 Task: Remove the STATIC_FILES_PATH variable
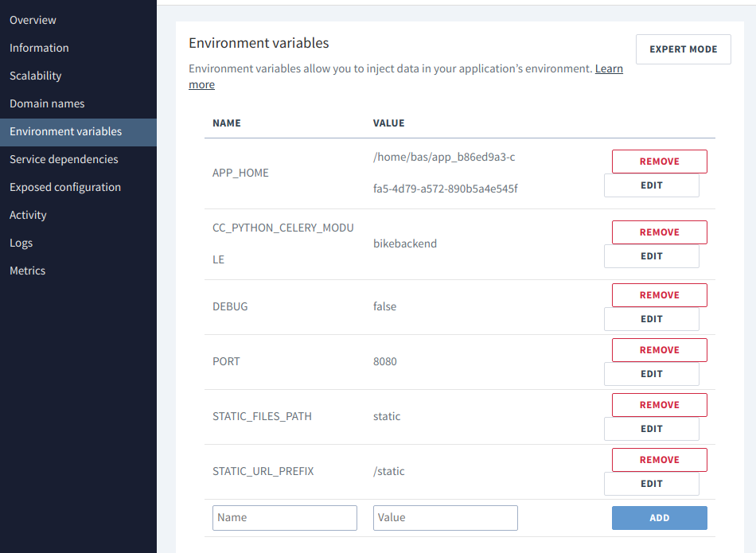pos(659,405)
